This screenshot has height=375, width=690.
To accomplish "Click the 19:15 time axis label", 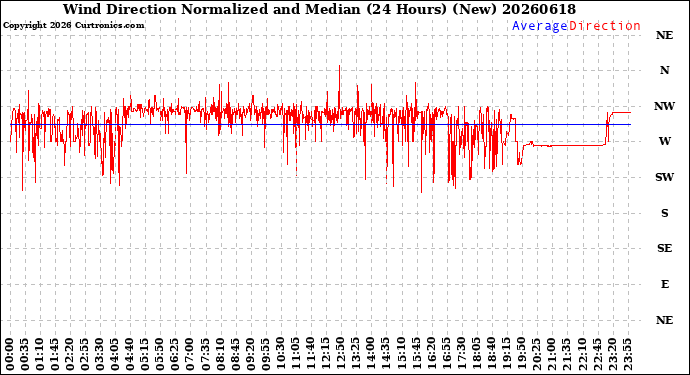I will tap(506, 355).
